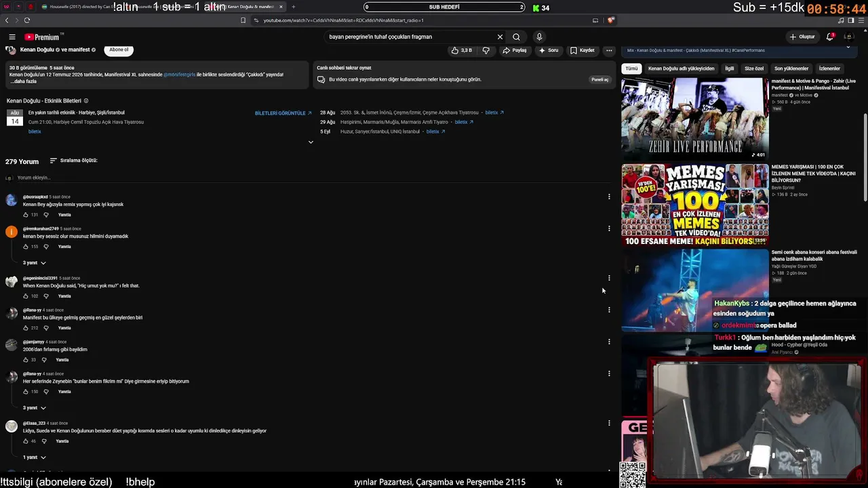Open more actions menu beside Kaydet
Screen dimensions: 868x488
609,50
